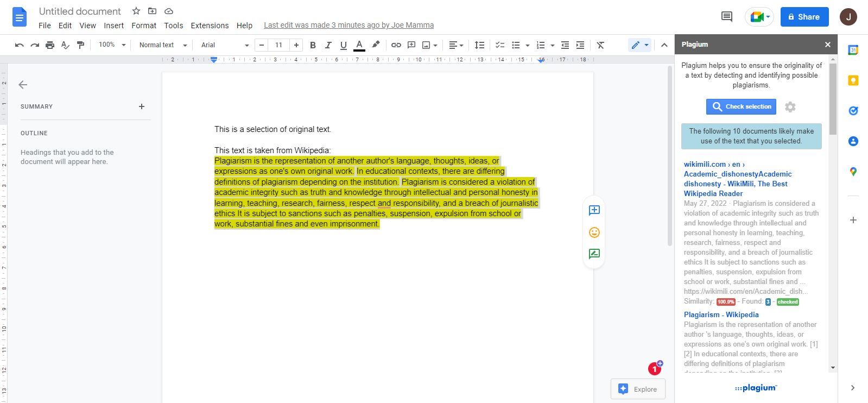Open Plagium settings gear

pyautogui.click(x=790, y=107)
